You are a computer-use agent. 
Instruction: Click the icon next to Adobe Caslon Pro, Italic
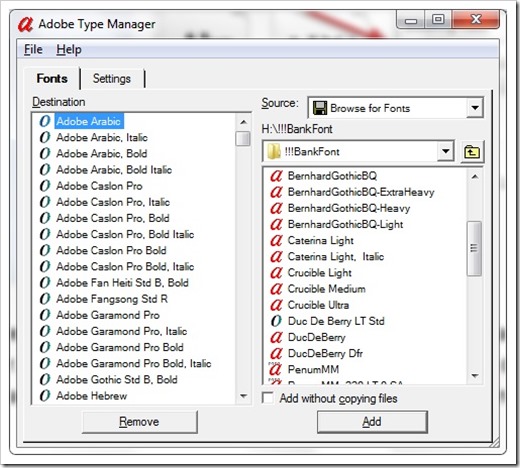[x=45, y=202]
